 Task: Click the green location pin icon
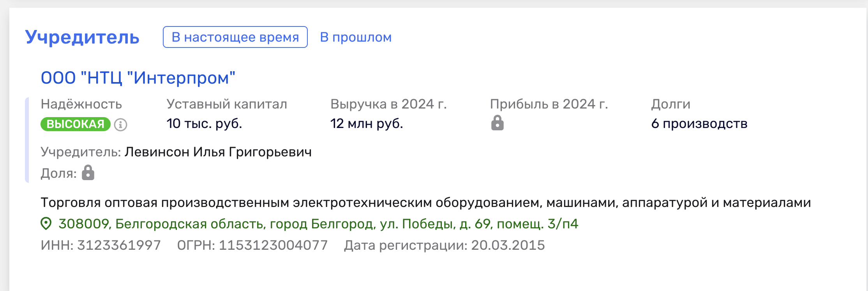coord(46,224)
